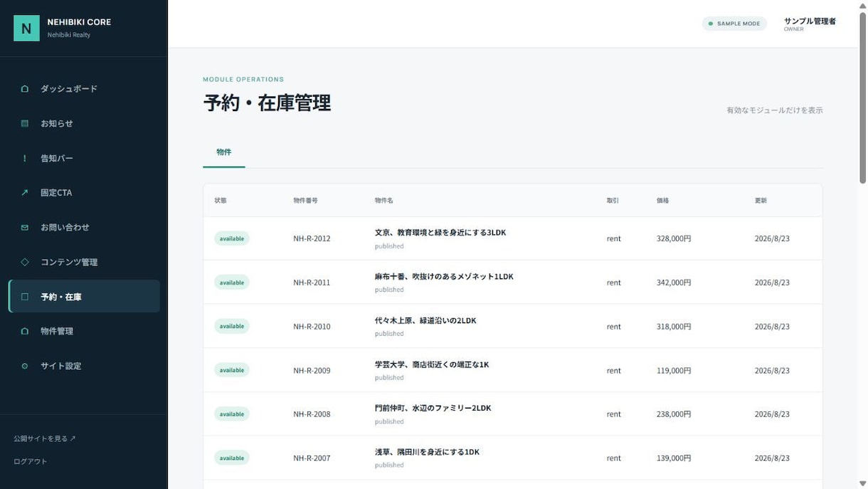Select property number NH-R-2012
This screenshot has height=489, width=868.
tap(312, 238)
